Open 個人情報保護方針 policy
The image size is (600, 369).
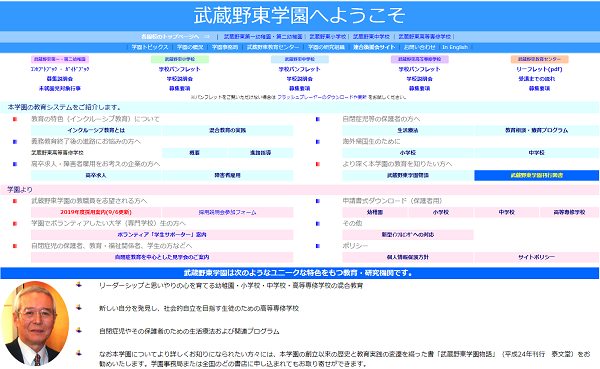(408, 257)
